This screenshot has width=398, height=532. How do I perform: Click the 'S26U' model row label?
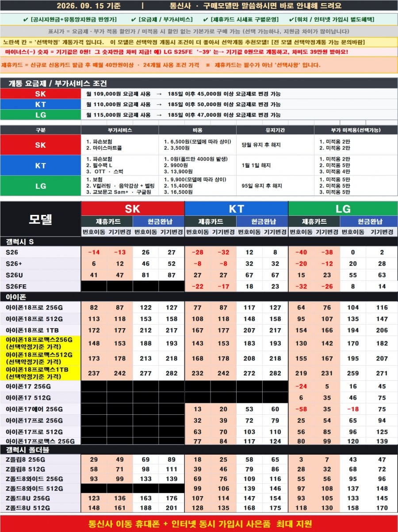click(x=41, y=275)
